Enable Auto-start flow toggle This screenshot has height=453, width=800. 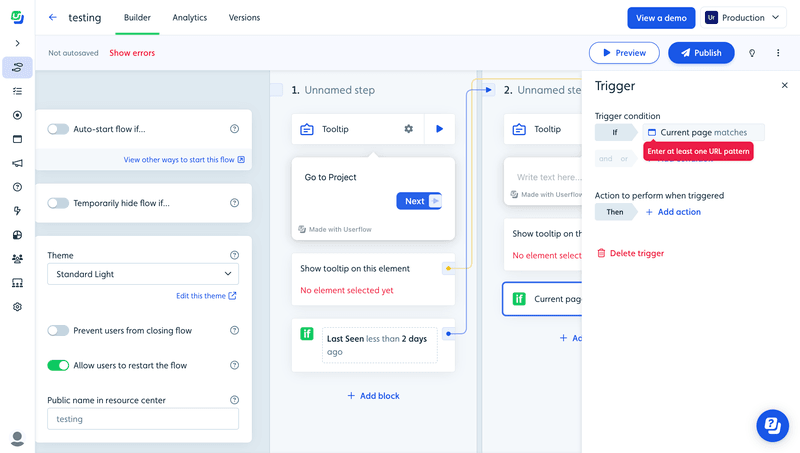(x=58, y=129)
